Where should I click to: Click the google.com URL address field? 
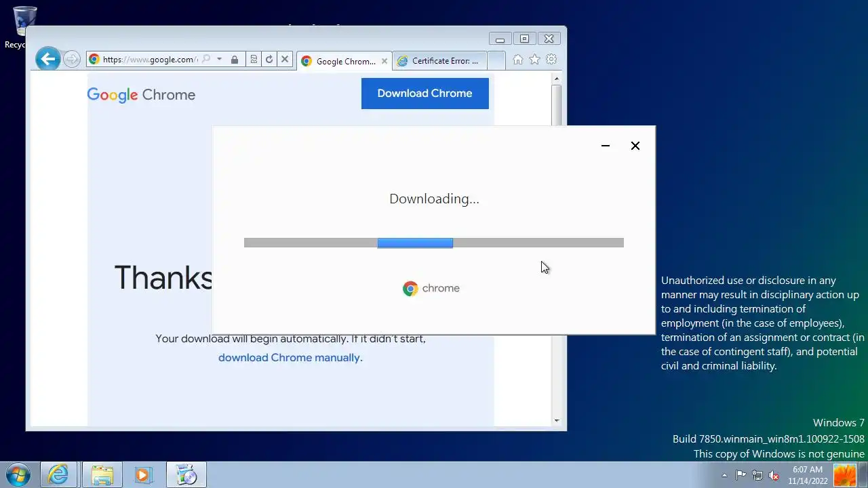[150, 60]
